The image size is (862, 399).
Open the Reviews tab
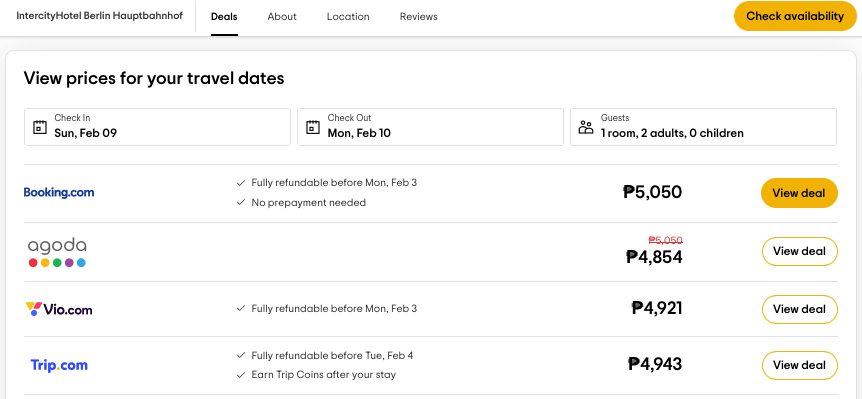click(x=418, y=16)
